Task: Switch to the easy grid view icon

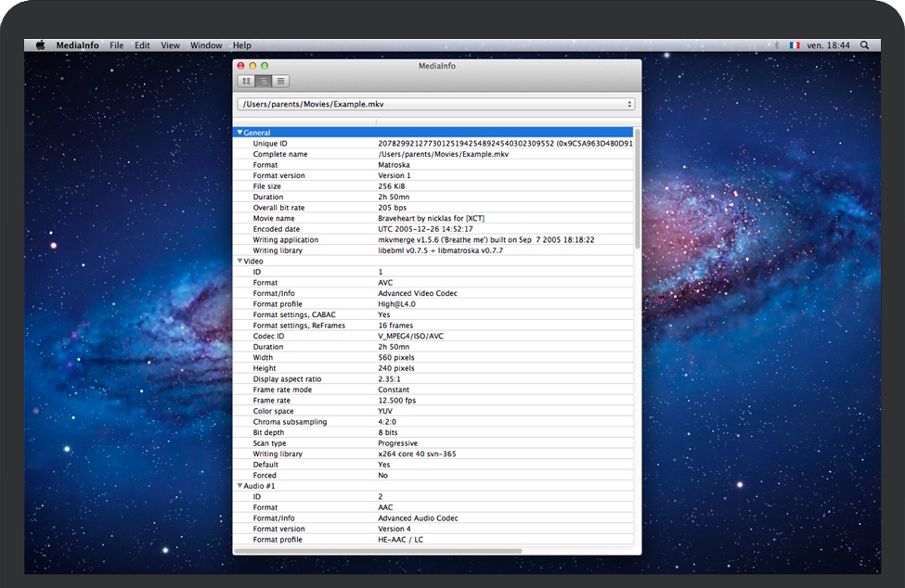Action: tap(246, 82)
